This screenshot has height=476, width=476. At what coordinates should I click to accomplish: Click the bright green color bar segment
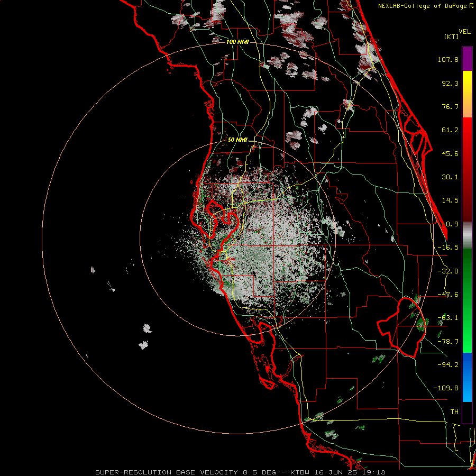coord(467,300)
